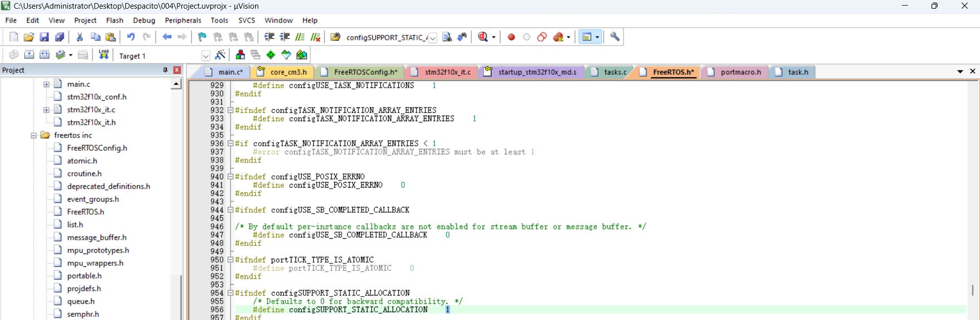Viewport: 980px width, 320px height.
Task: Open the Debug menu
Action: click(144, 20)
